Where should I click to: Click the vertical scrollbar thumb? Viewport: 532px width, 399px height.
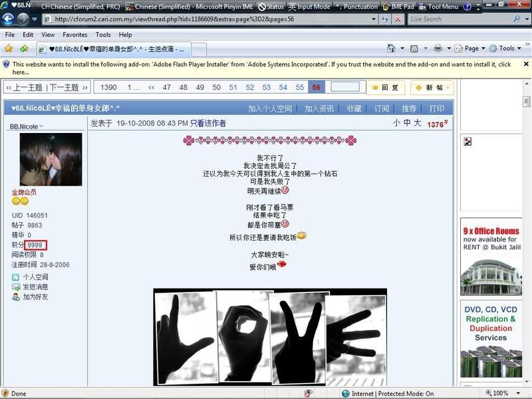(526, 102)
